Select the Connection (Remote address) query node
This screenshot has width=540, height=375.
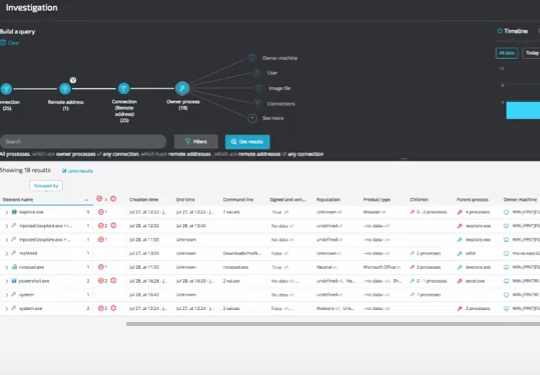[124, 88]
